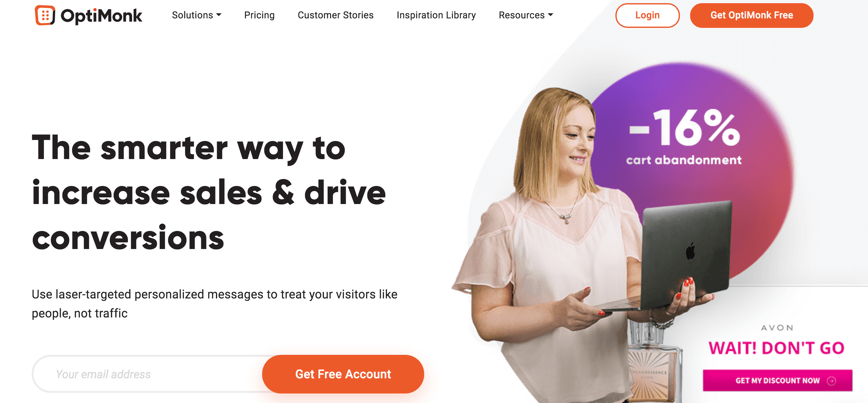The image size is (868, 403).
Task: Open the Pricing page
Action: point(259,15)
